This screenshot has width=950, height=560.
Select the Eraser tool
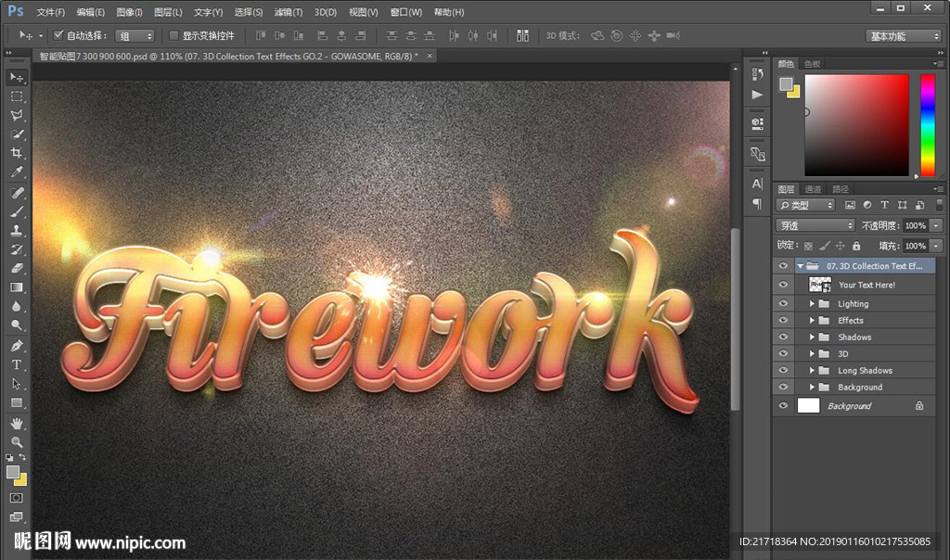coord(17,268)
